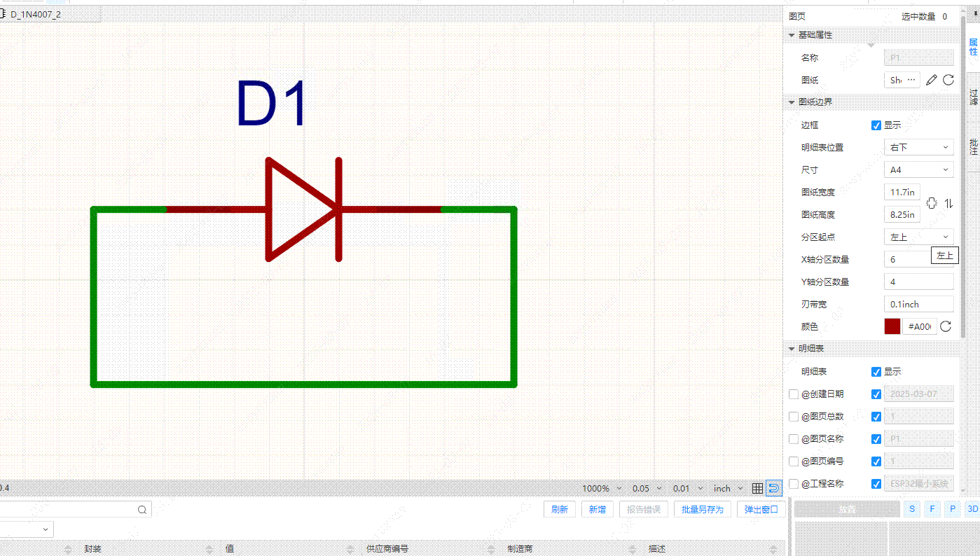This screenshot has width=980, height=556.
Task: Open the 尺寸 A4 dropdown
Action: pyautogui.click(x=918, y=170)
